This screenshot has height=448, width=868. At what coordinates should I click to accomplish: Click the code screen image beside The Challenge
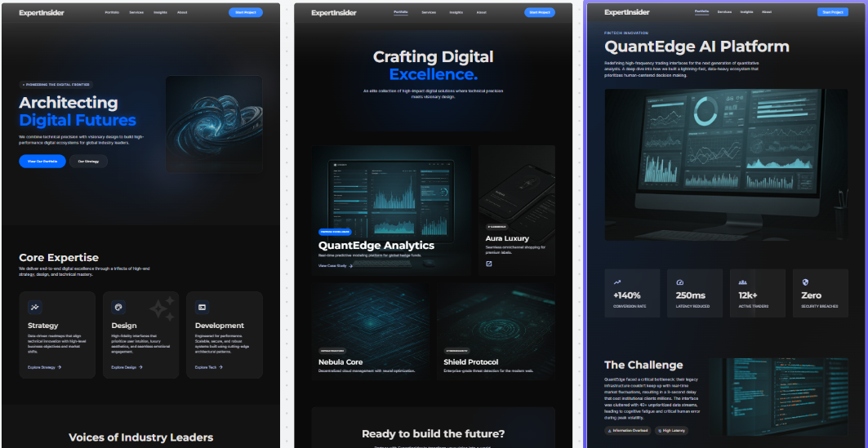tap(779, 397)
